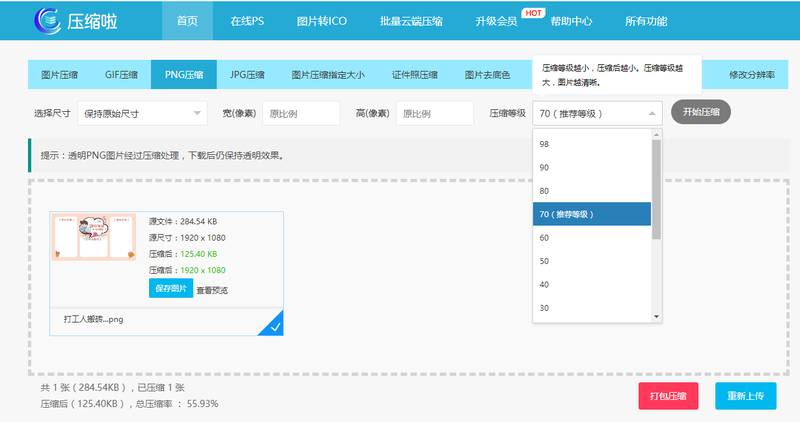This screenshot has height=422, width=800.
Task: Choose compression level 30
Action: [592, 308]
